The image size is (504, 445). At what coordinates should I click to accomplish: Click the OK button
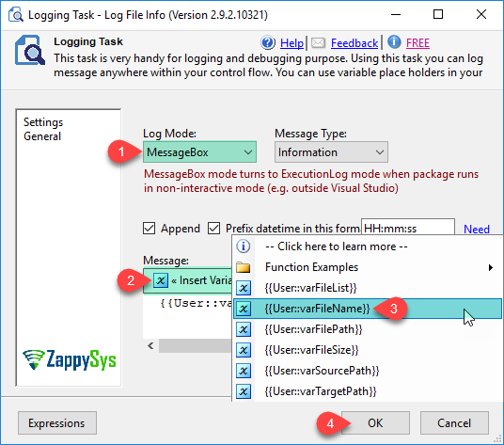click(375, 422)
